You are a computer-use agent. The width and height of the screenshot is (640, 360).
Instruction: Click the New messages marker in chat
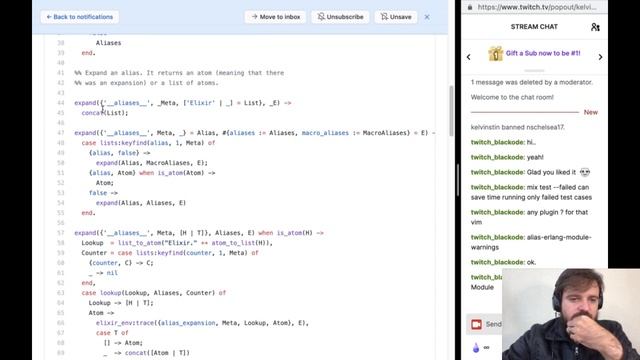pyautogui.click(x=591, y=112)
